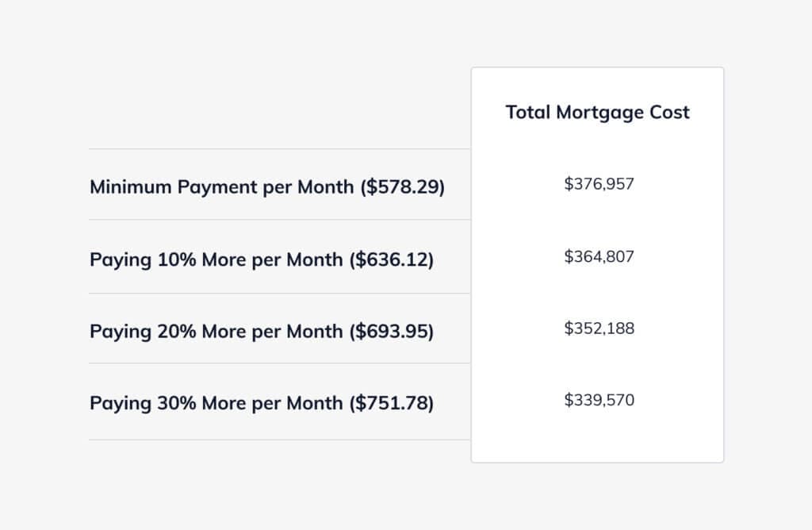Click the ($693.95) monthly payment amount
The width and height of the screenshot is (812, 530).
coord(391,331)
